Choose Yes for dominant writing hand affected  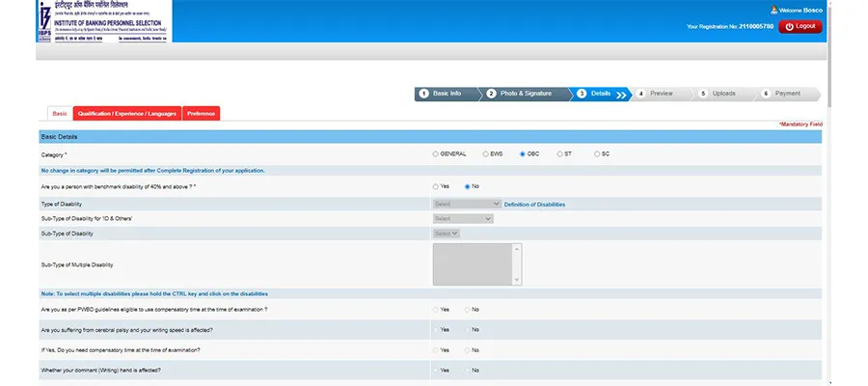[x=436, y=370]
